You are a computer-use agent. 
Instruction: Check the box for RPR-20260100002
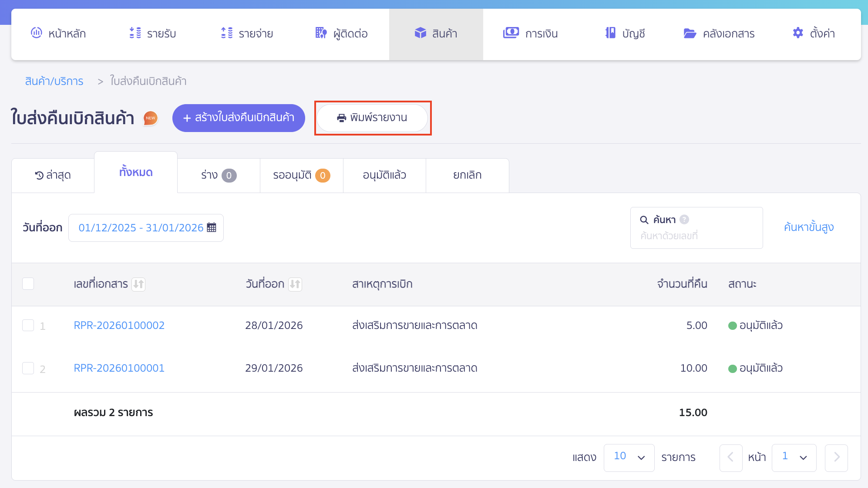28,325
